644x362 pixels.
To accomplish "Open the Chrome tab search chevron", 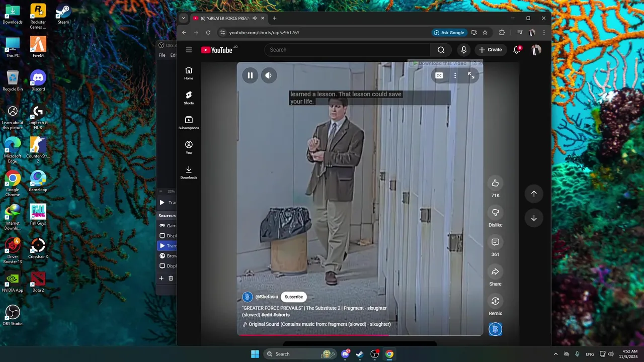I will [x=183, y=18].
